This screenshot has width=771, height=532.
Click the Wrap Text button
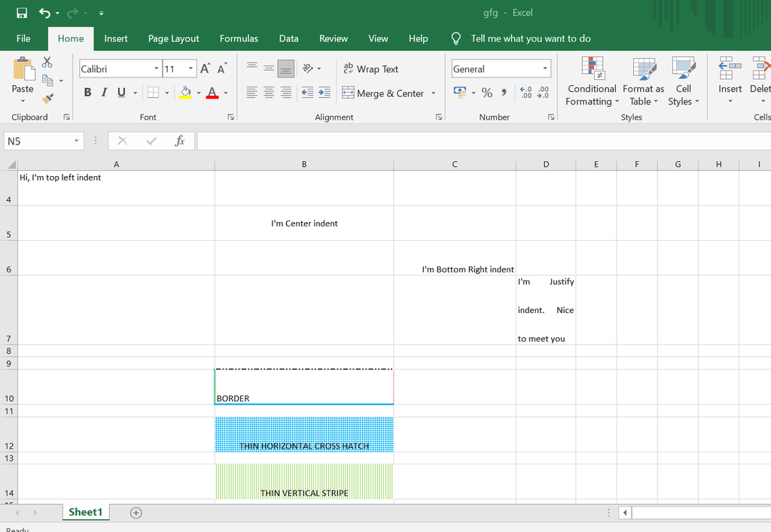click(x=371, y=68)
